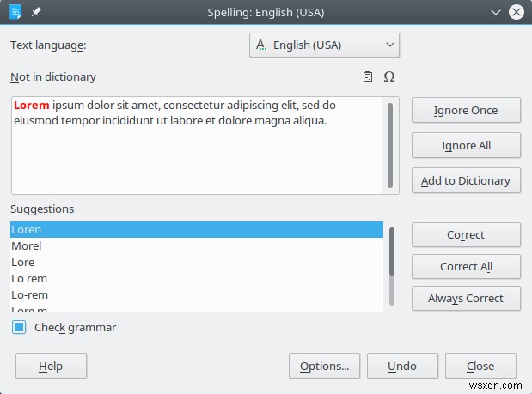Click the Paste clipboard icon
532x394 pixels.
(x=368, y=77)
